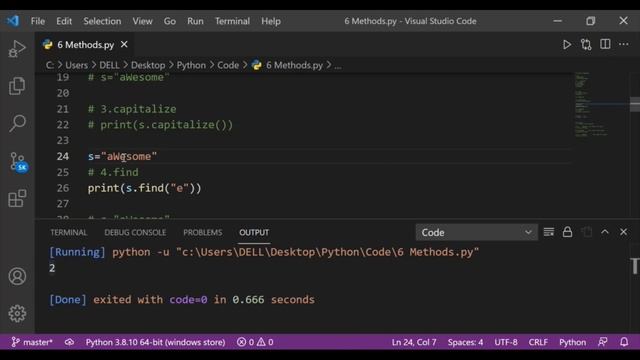The height and width of the screenshot is (360, 640).
Task: Click CRLF end-of-line selector
Action: pos(538,342)
